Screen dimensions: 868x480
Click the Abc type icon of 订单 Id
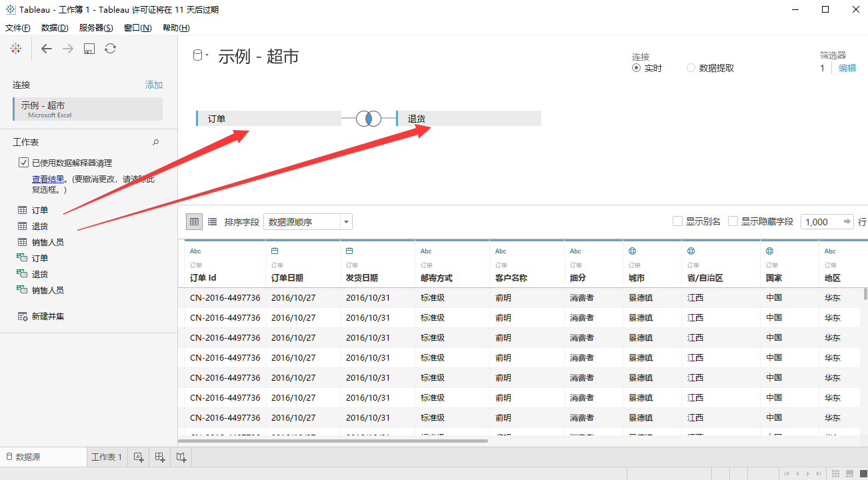195,251
